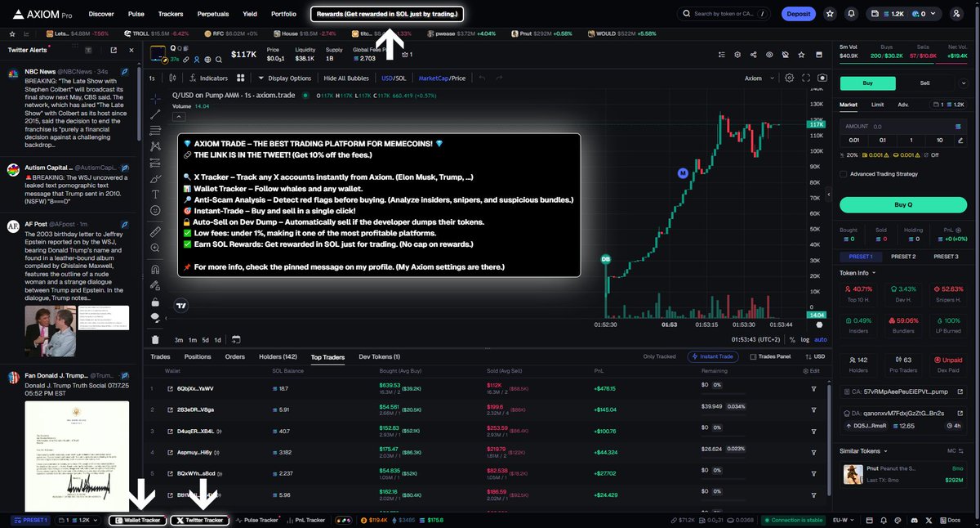980x528 pixels.
Task: Open chart layout templates grid icon
Action: pos(241,78)
